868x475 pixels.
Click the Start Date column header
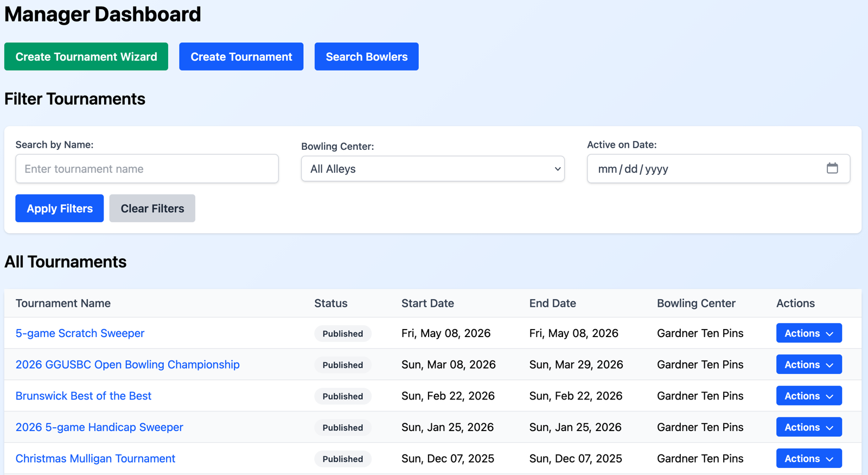427,303
